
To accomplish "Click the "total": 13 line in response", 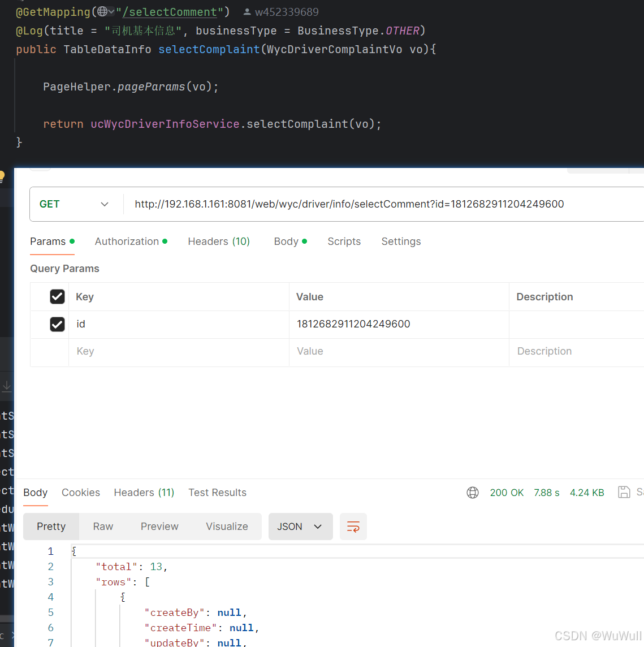I will [131, 567].
